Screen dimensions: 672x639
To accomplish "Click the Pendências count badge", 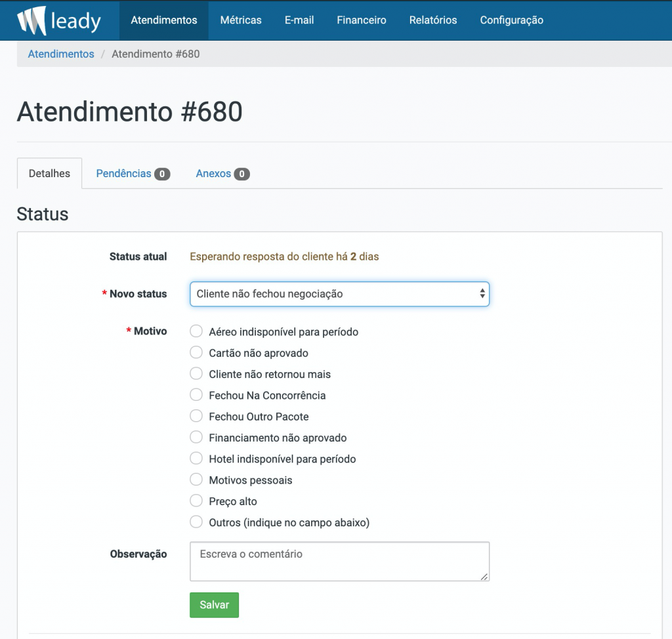I will pos(162,174).
